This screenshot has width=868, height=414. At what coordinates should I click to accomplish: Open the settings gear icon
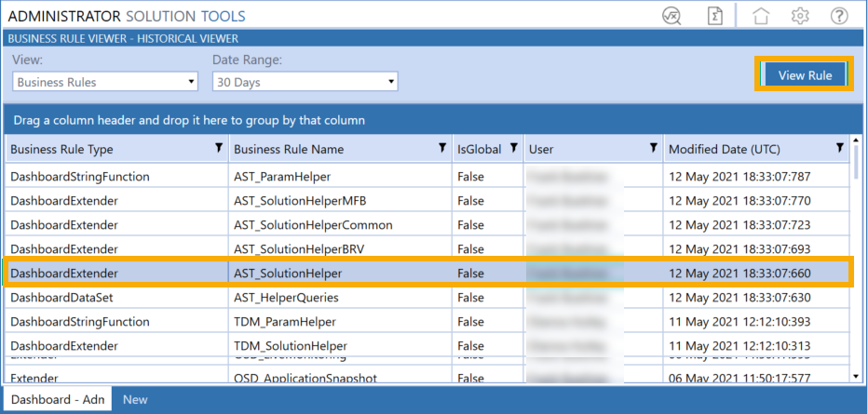800,16
